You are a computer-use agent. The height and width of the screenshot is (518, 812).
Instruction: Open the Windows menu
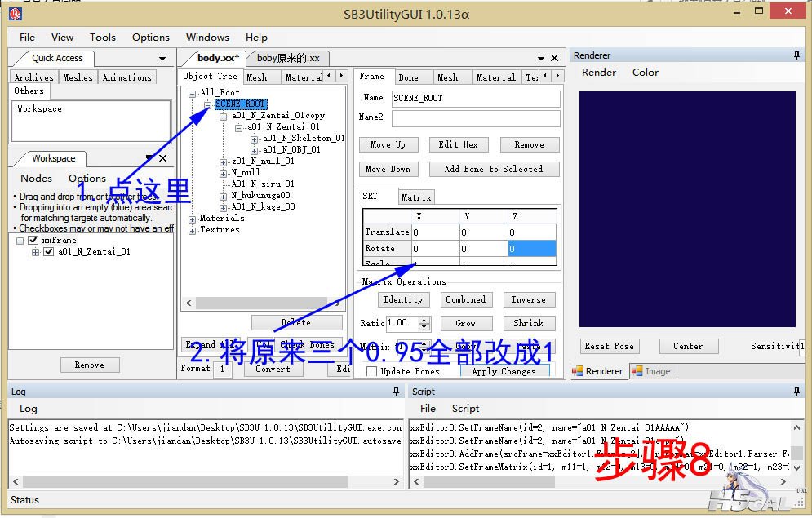click(x=207, y=38)
